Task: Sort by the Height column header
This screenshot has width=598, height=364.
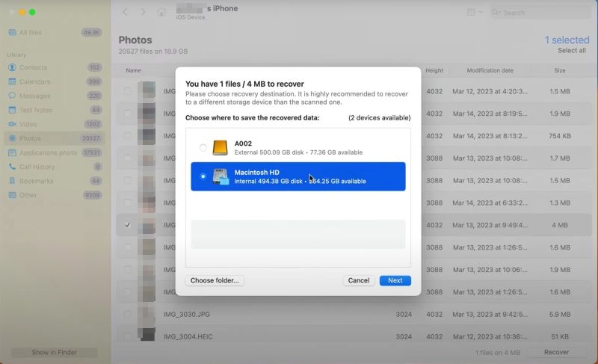Action: coord(434,70)
